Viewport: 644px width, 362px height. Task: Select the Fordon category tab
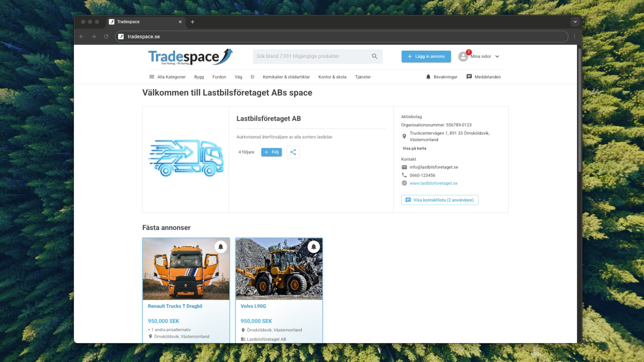[219, 77]
